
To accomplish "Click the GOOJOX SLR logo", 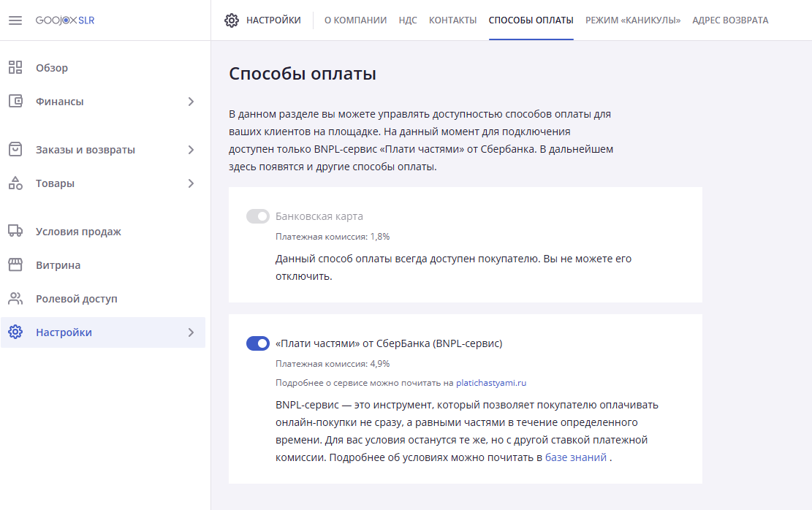I will click(x=65, y=20).
